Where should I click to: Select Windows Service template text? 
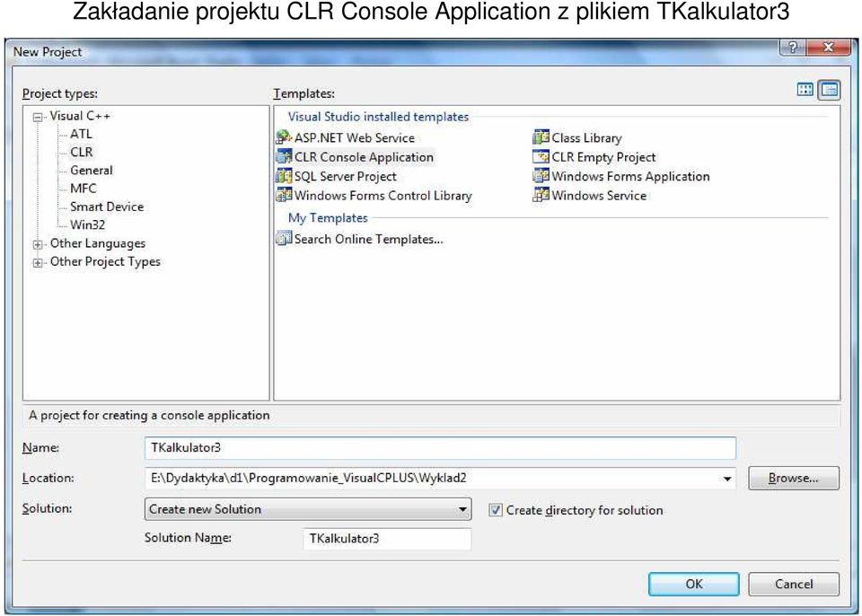coord(599,195)
